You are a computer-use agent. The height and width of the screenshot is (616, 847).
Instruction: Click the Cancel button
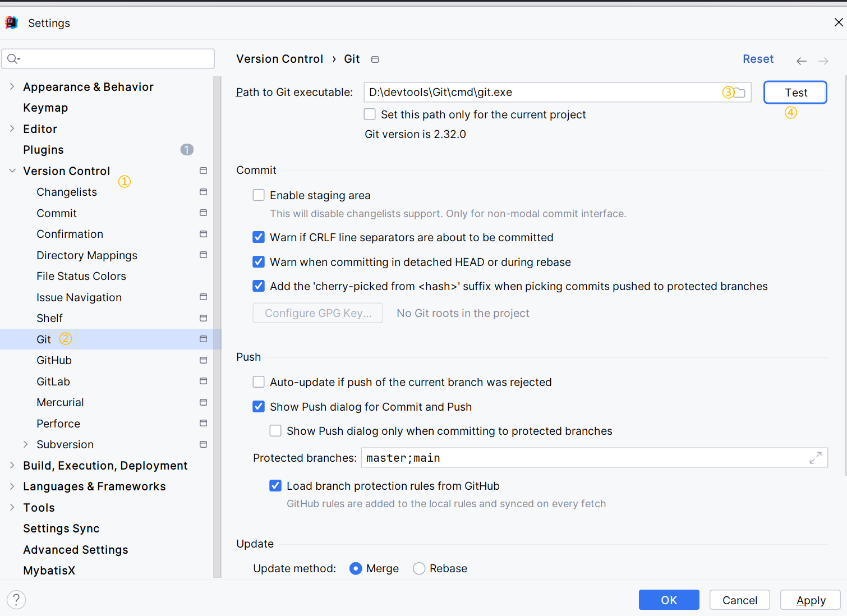click(x=740, y=600)
